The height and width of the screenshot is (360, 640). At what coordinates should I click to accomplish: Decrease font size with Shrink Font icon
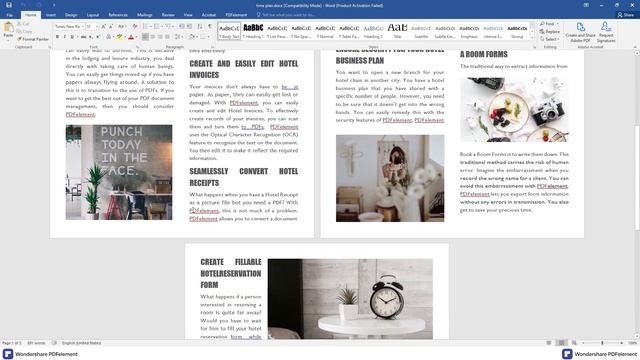[x=111, y=27]
